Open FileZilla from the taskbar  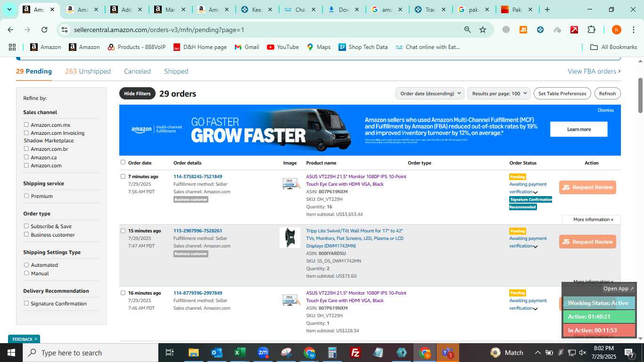[355, 353]
